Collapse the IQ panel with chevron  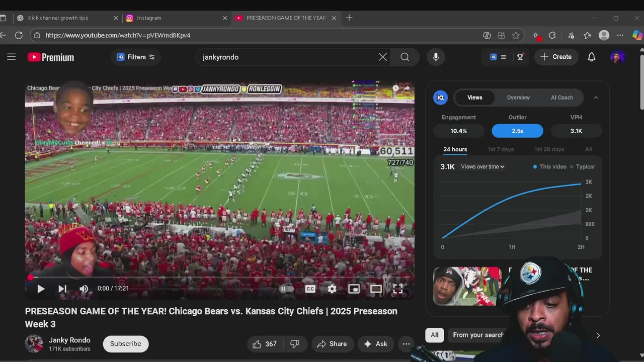[x=596, y=98]
